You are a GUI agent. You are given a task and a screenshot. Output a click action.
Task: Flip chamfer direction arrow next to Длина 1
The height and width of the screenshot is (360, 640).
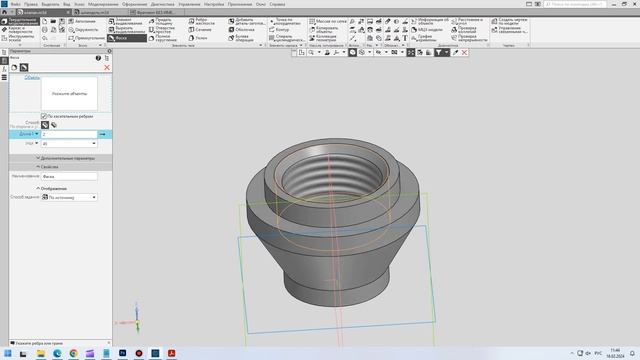(102, 134)
